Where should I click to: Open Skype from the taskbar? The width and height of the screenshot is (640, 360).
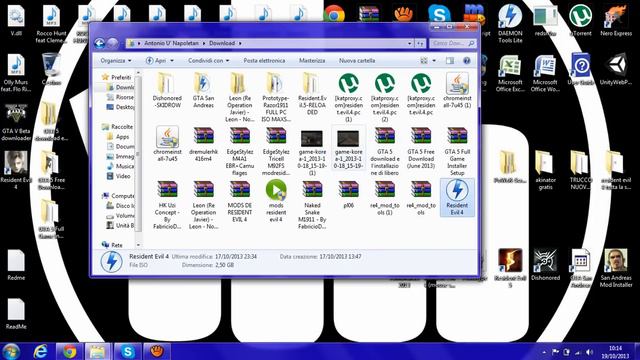[128, 351]
